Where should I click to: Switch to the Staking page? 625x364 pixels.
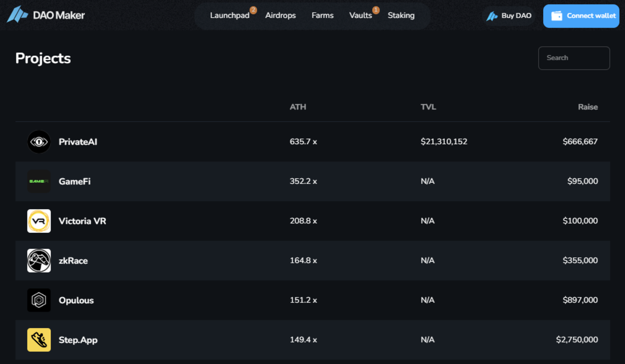click(x=401, y=16)
